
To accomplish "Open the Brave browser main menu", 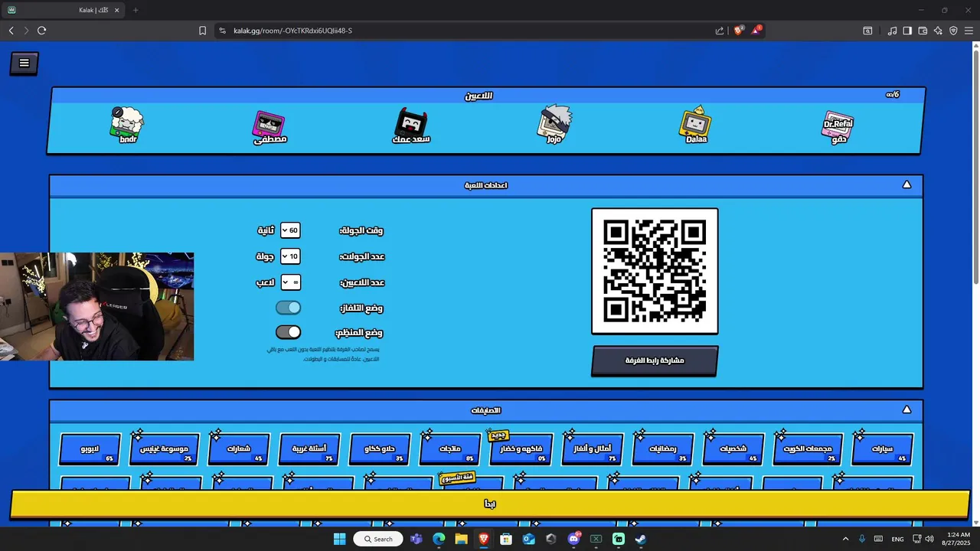I will tap(969, 31).
